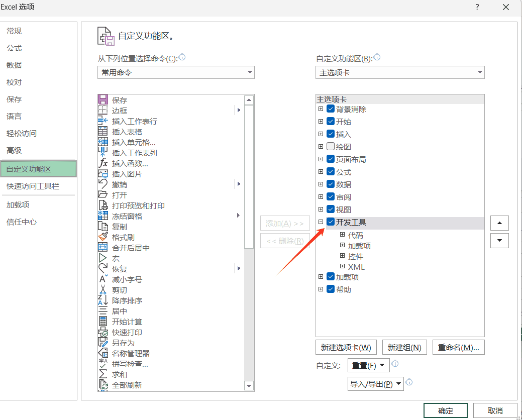Click the help question mark in title bar
The width and height of the screenshot is (522, 420).
pos(477,7)
